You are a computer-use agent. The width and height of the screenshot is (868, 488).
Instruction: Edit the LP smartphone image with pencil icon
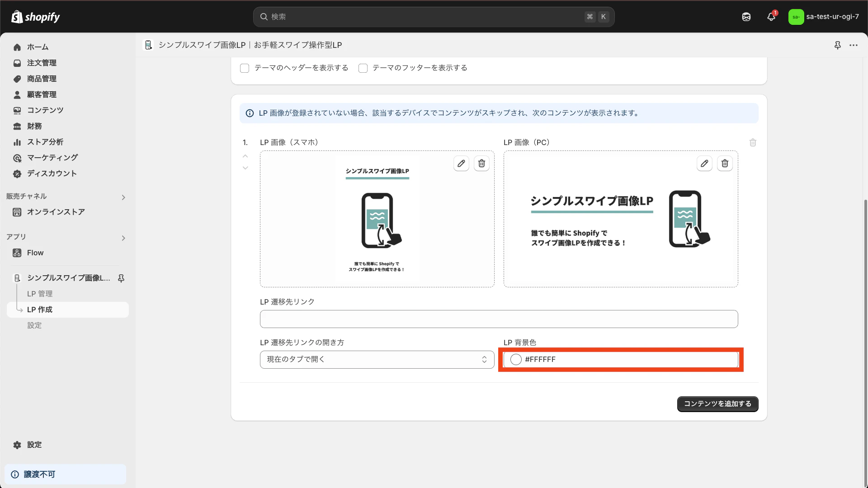(x=461, y=164)
